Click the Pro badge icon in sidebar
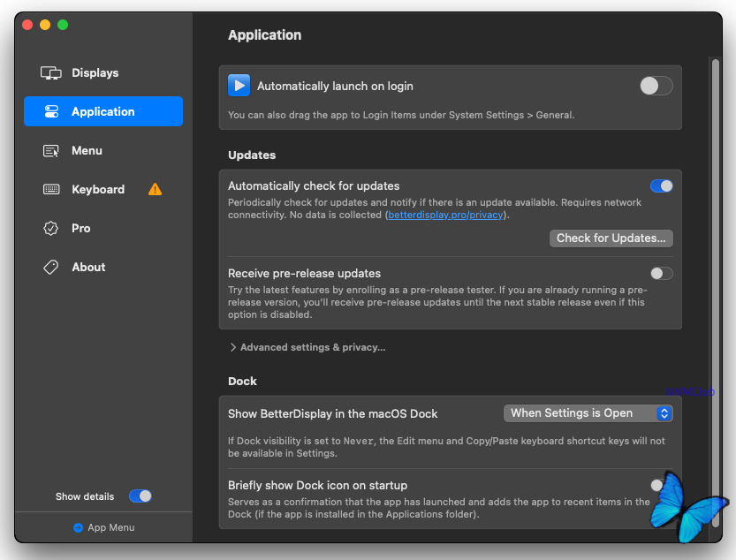Viewport: 736px width, 560px height. coord(51,229)
